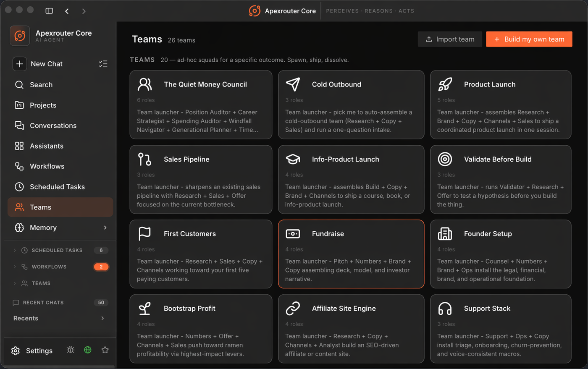
Task: Click the Info-Product Launch card description
Action: click(x=348, y=196)
